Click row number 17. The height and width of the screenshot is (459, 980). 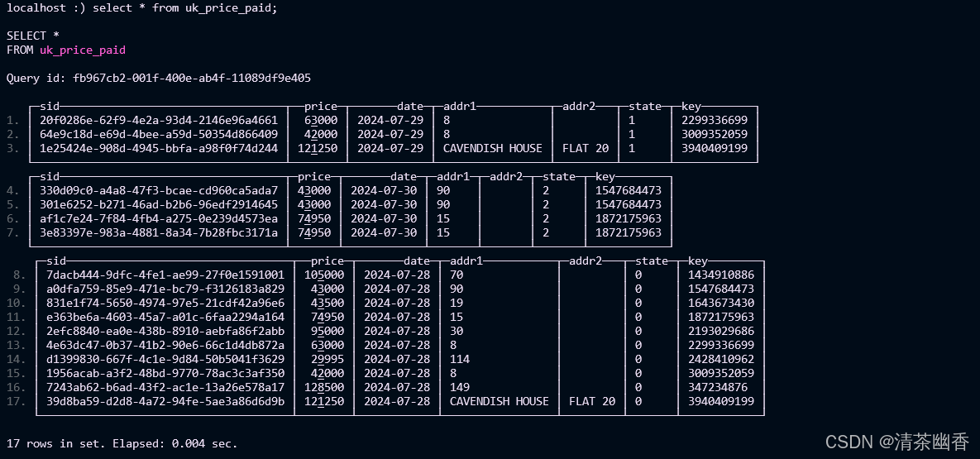(17, 401)
